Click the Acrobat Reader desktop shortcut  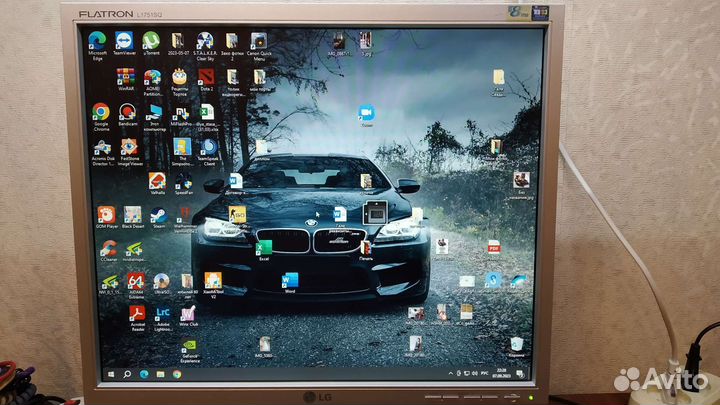(x=137, y=314)
